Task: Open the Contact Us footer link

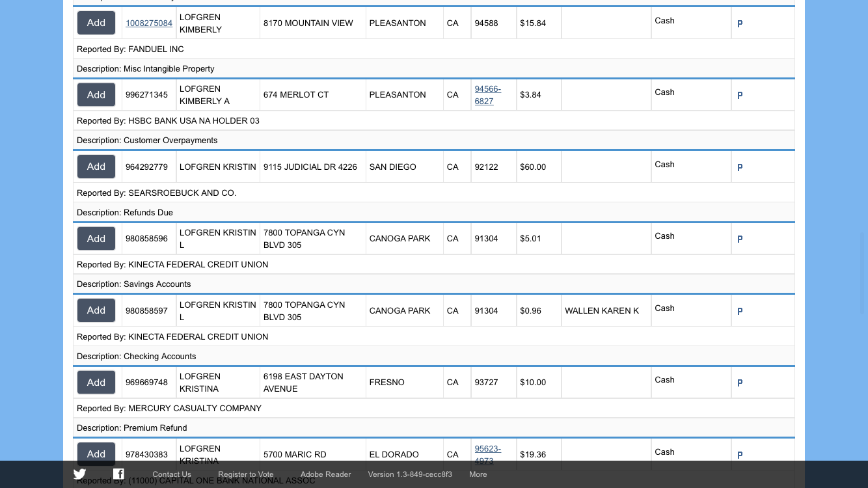Action: tap(172, 474)
